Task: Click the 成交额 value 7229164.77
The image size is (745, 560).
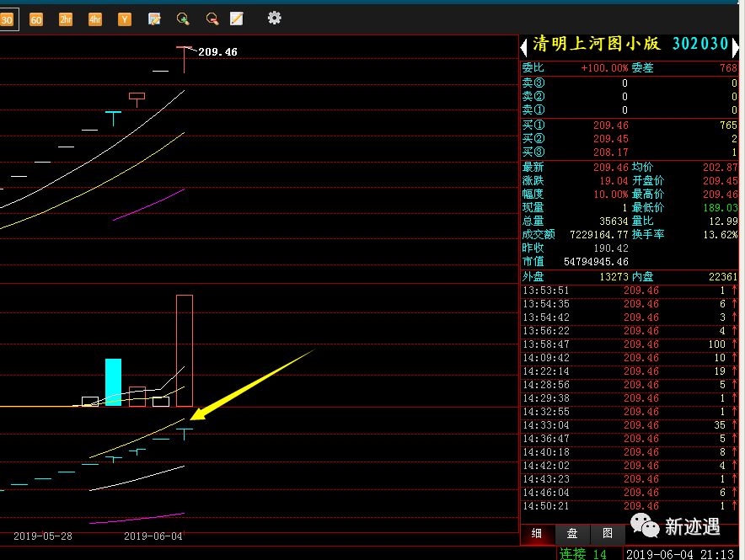Action: point(599,234)
